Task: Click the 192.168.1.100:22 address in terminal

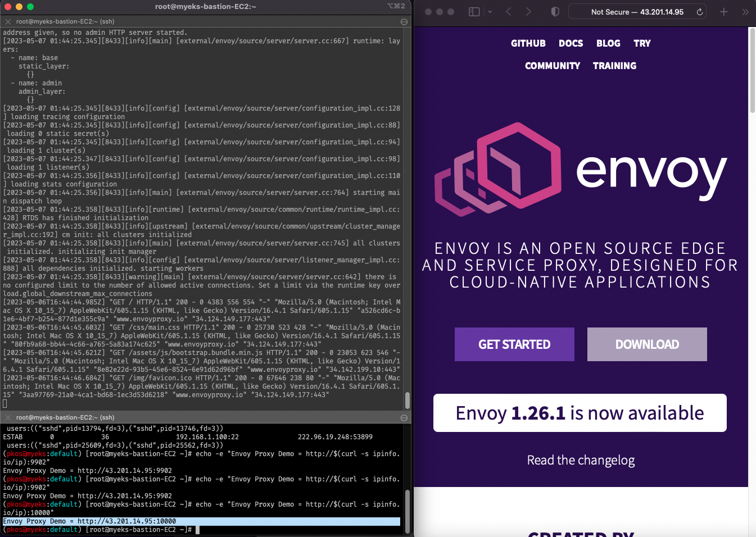Action: [x=207, y=437]
